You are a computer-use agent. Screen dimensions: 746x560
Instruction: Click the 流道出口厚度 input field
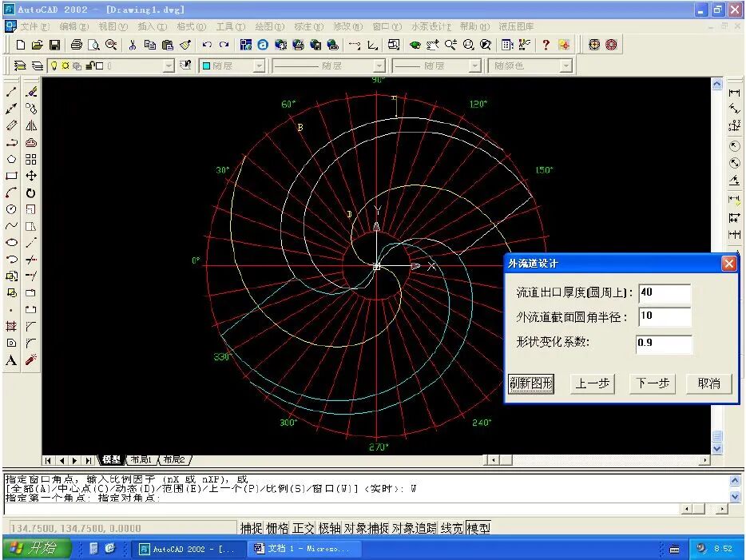coord(665,293)
